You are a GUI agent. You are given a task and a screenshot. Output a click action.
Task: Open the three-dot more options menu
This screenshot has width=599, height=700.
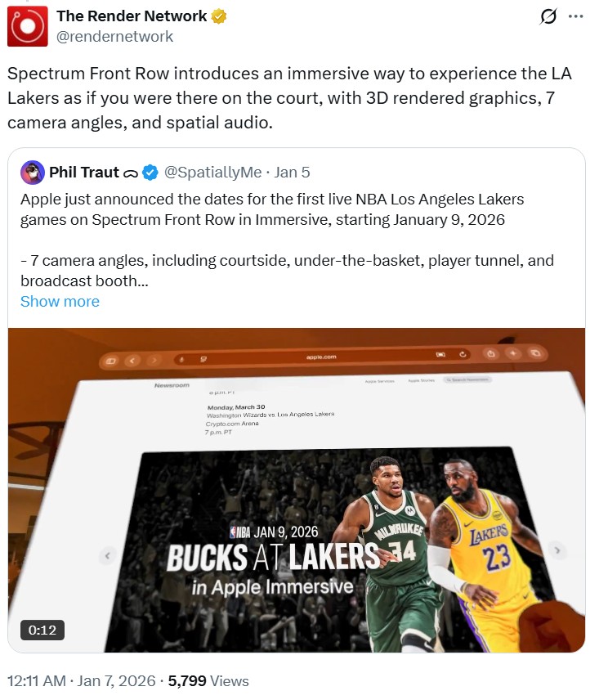tap(576, 16)
